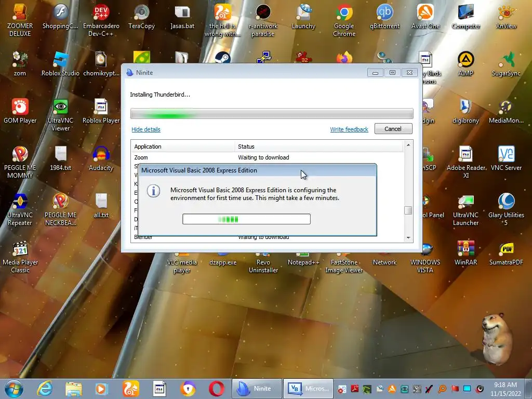Select the GOM Player desktop icon

coord(20,111)
